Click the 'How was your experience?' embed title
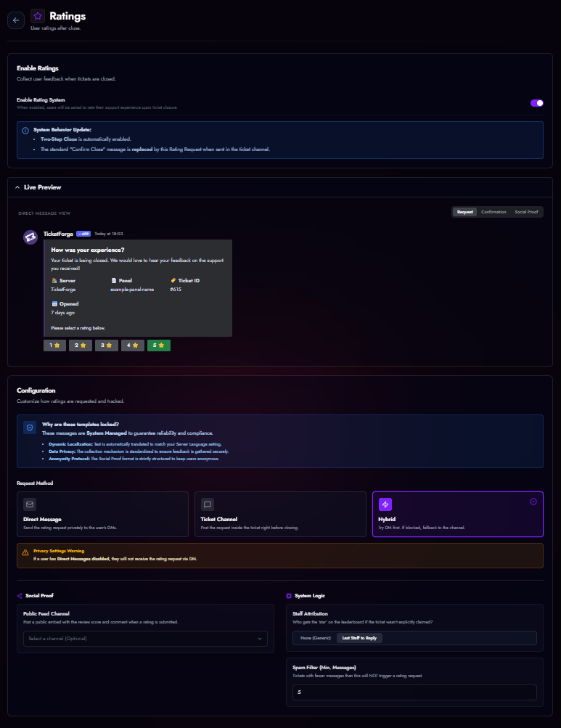 pyautogui.click(x=88, y=250)
